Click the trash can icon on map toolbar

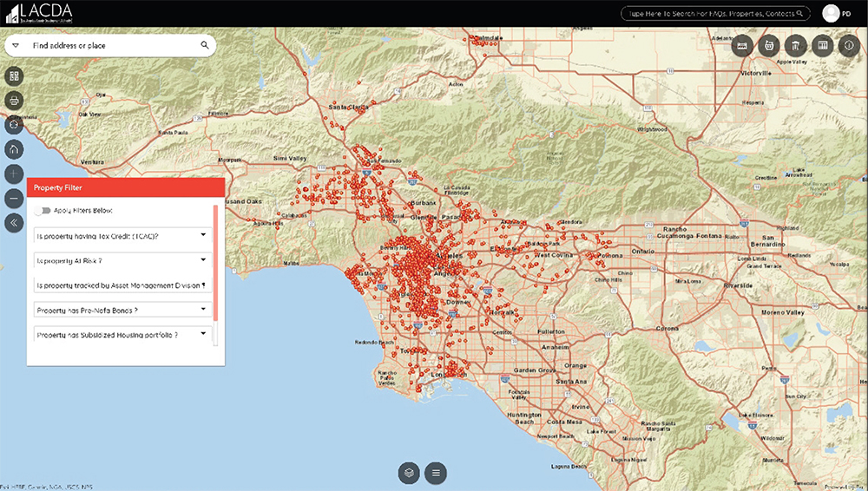[794, 46]
